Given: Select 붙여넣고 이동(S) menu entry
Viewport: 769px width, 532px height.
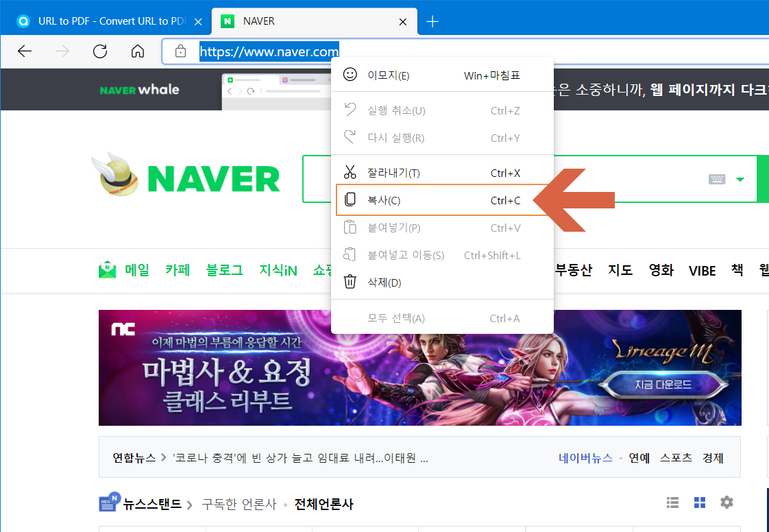Looking at the screenshot, I should pos(442,255).
